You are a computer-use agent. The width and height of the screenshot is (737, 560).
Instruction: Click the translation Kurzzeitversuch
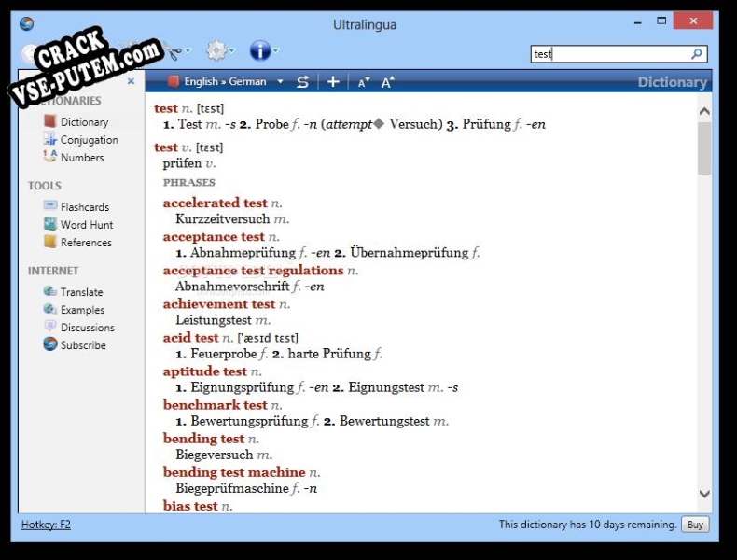(222, 219)
